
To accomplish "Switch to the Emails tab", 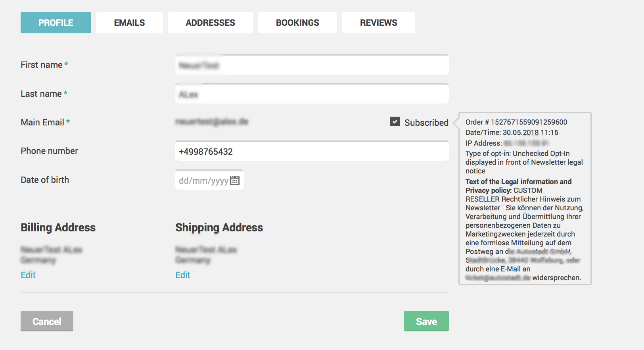I will 129,23.
